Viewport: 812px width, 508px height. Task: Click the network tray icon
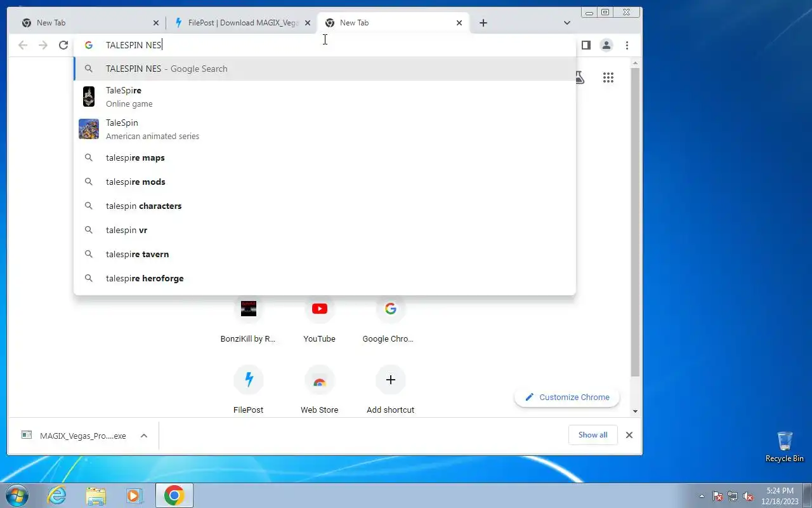coord(733,497)
